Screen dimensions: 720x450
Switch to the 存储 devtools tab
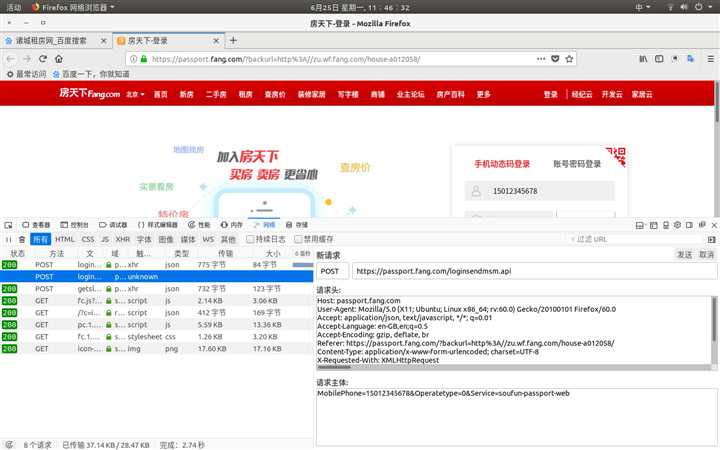point(297,225)
